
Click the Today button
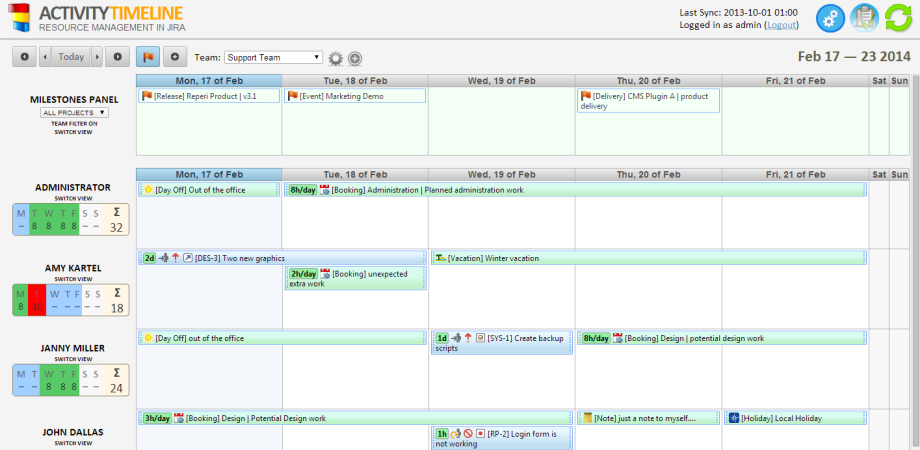(71, 57)
